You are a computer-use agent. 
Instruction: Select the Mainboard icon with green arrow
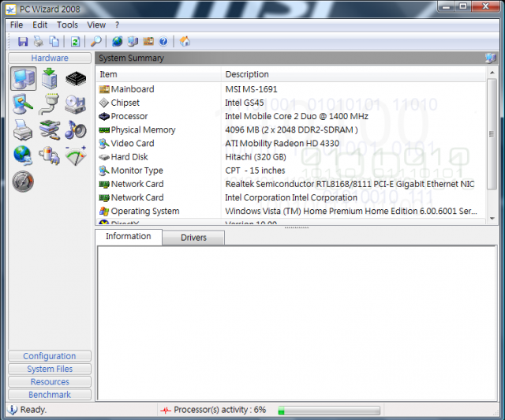50,79
